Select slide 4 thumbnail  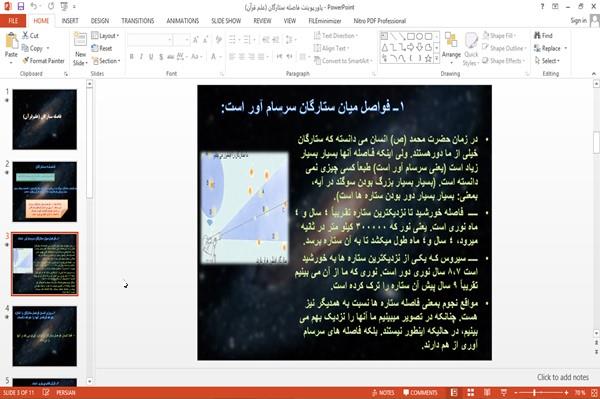point(44,336)
